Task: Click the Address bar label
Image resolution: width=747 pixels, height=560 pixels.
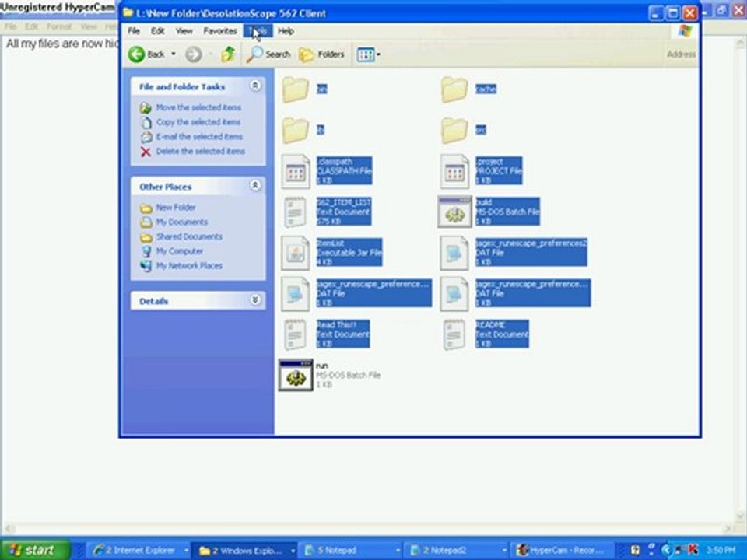Action: [x=682, y=54]
